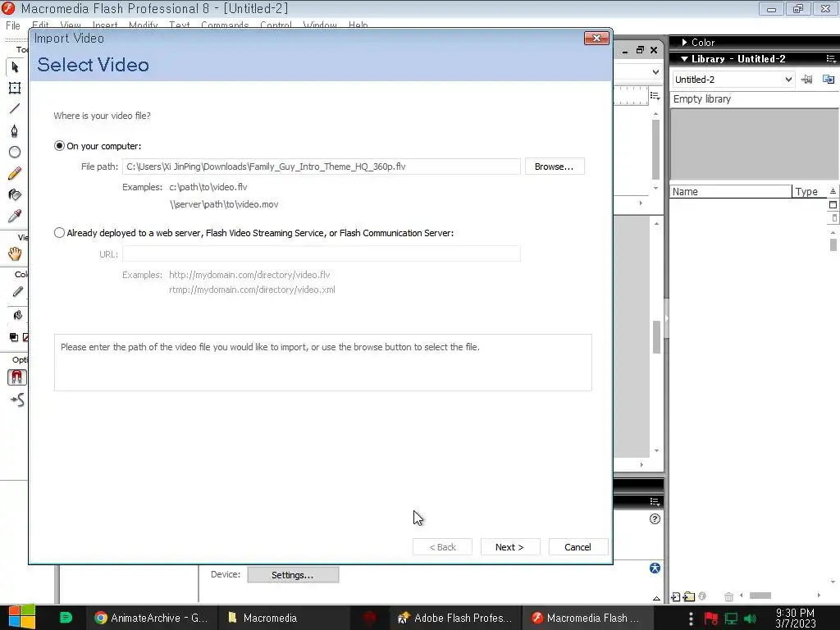Activate the Hand tool

point(15,254)
